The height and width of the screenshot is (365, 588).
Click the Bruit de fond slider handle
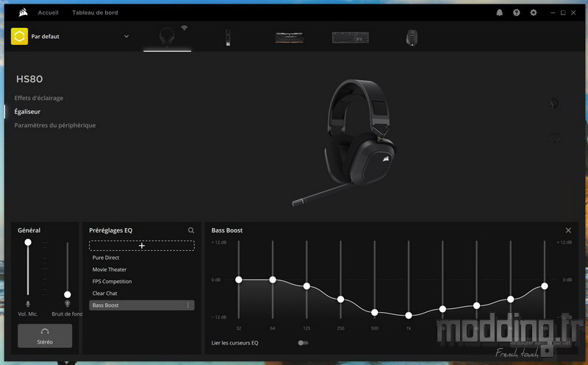pyautogui.click(x=68, y=294)
